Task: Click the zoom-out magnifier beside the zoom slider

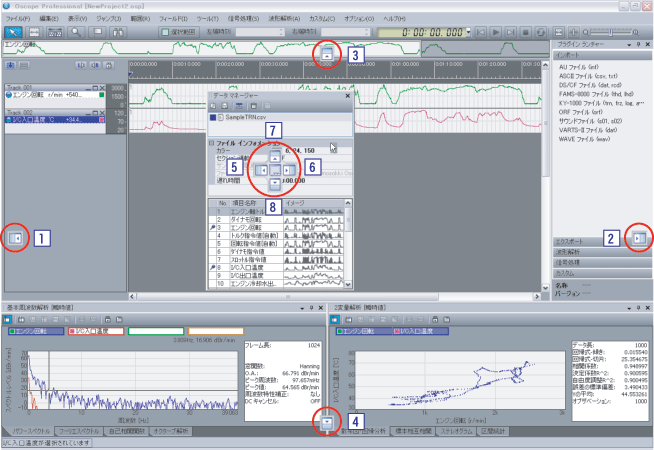Action: click(586, 32)
